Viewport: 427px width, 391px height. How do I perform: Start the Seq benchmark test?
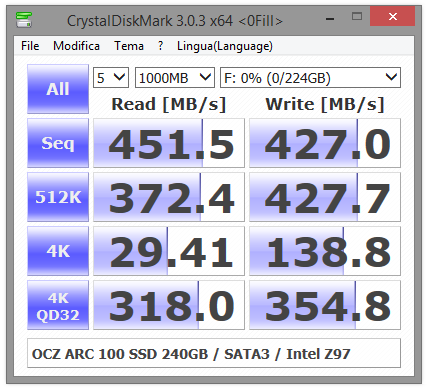(58, 143)
